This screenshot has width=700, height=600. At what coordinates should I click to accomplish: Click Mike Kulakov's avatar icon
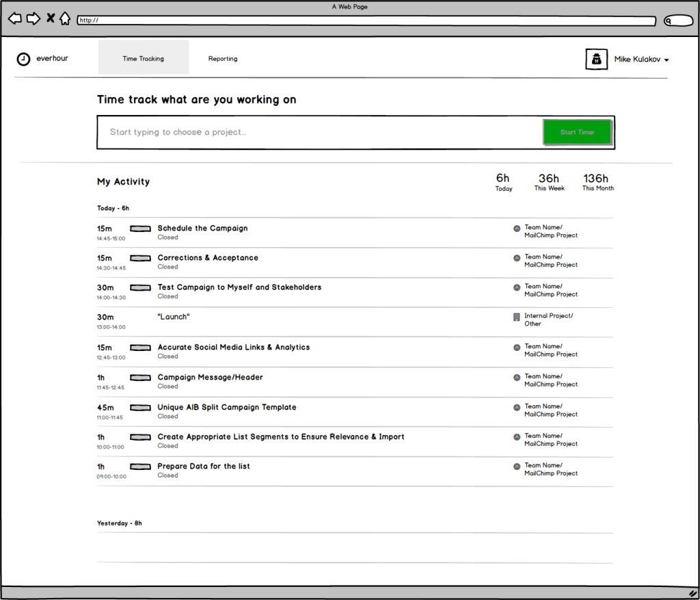point(596,60)
